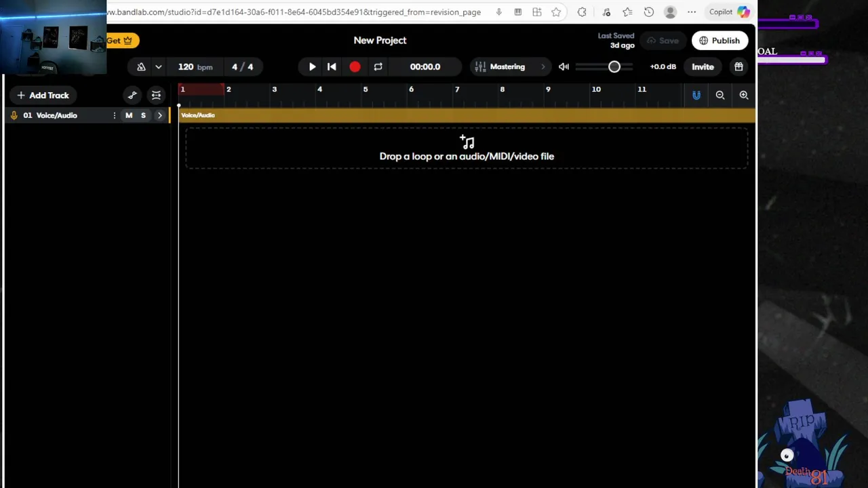Open the automation curve icon
The height and width of the screenshot is (488, 868).
(x=132, y=96)
